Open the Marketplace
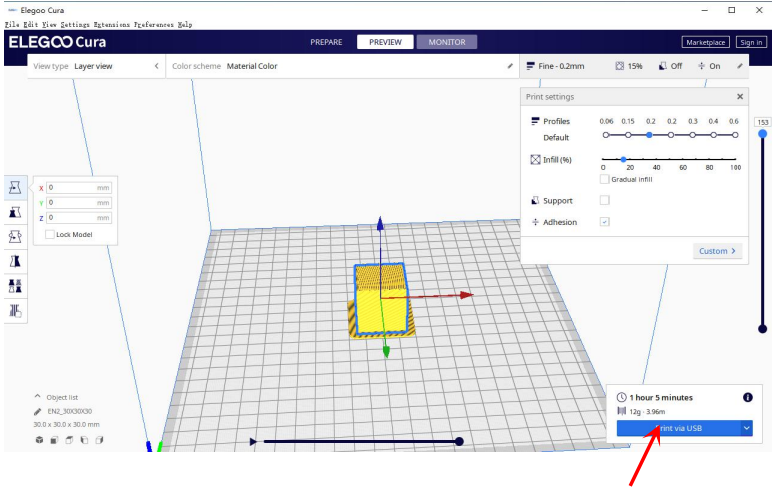The image size is (773, 489). [x=705, y=42]
